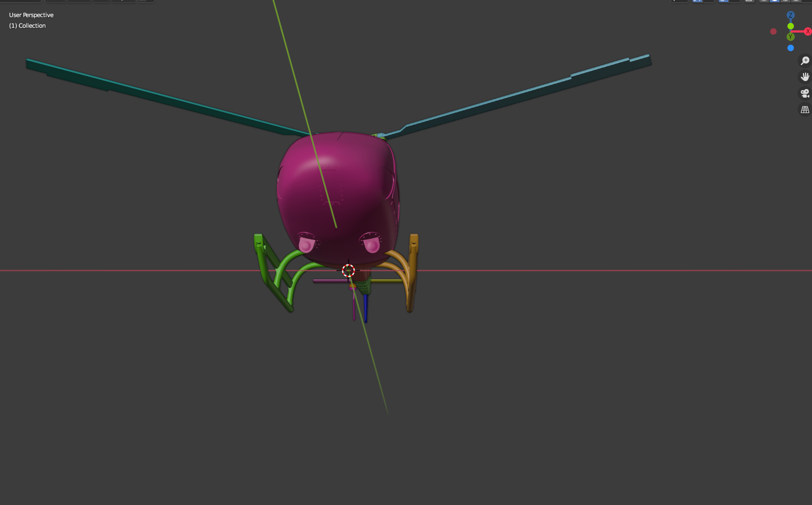Viewport: 812px width, 505px height.
Task: Click the red X axis gizmo handle
Action: coord(808,31)
